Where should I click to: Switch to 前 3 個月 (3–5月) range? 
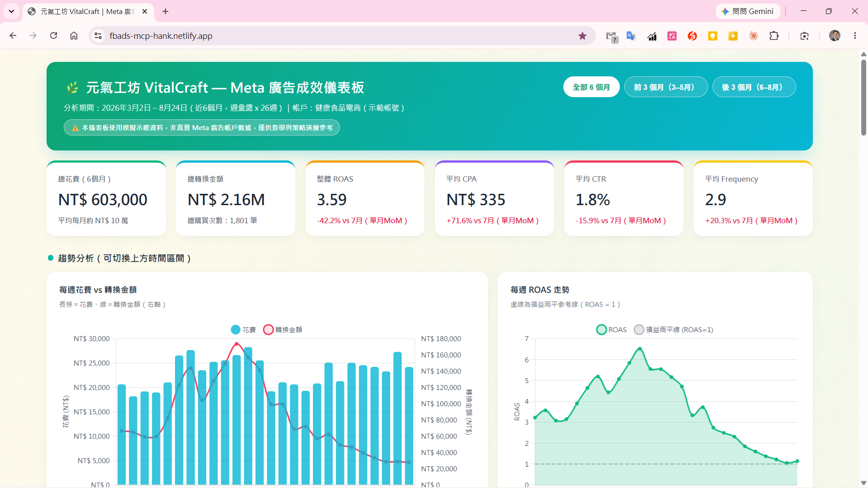pos(666,87)
